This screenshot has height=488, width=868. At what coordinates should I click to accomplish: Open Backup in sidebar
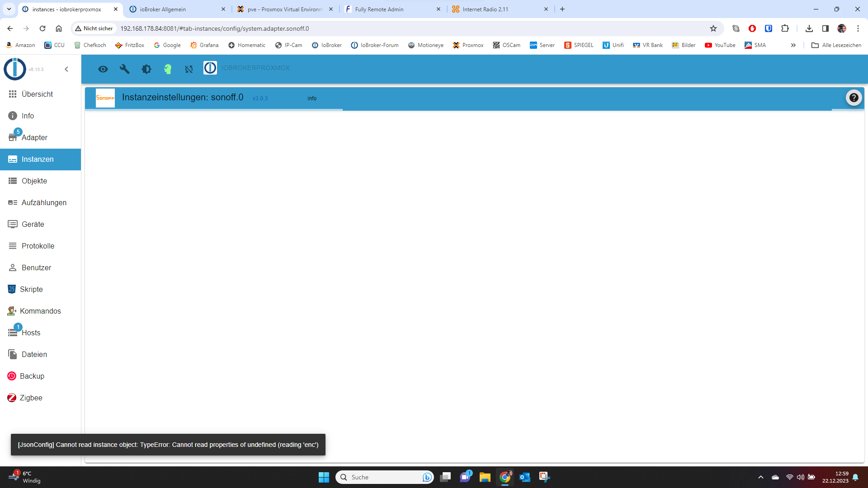tap(41, 376)
